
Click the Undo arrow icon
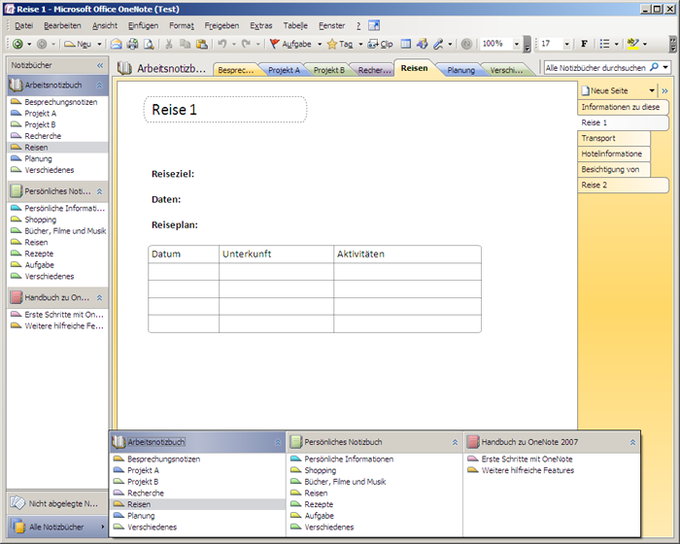pos(222,44)
